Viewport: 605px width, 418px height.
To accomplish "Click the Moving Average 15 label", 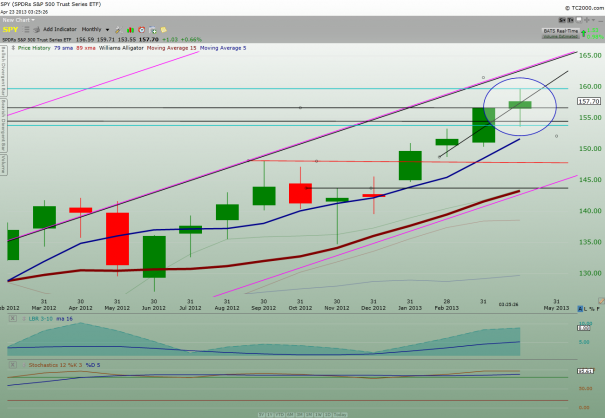I will [171, 48].
